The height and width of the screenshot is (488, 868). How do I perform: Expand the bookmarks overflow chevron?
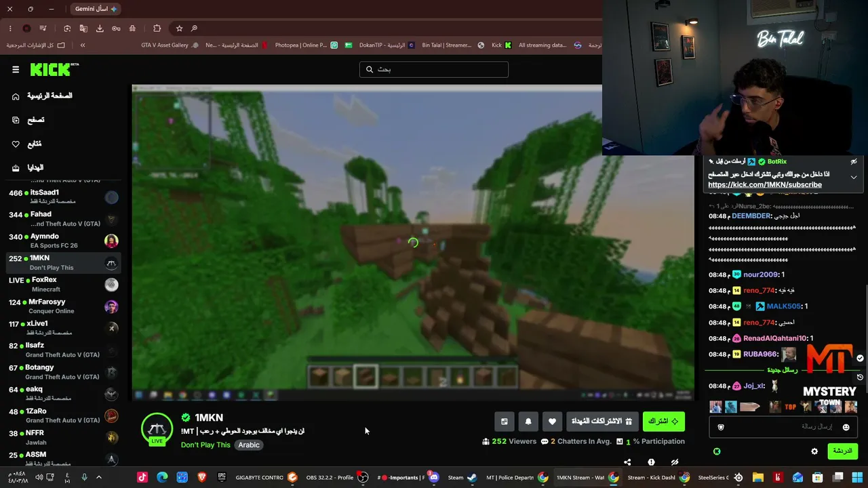pos(83,45)
